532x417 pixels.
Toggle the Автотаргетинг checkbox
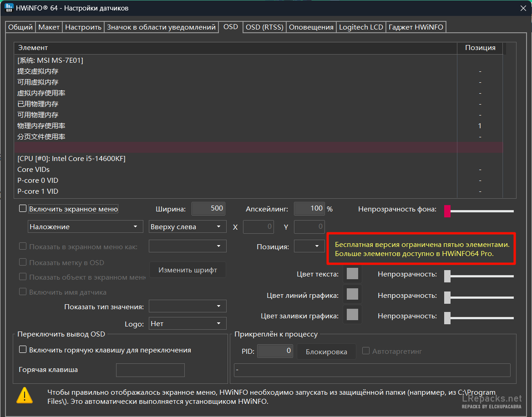point(366,351)
